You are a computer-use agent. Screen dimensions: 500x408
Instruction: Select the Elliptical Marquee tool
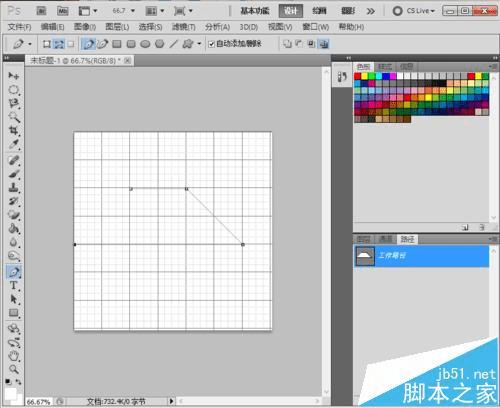coord(13,90)
